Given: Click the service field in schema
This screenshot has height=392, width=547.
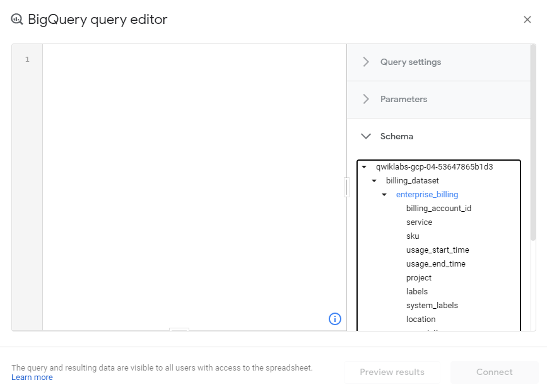Looking at the screenshot, I should (x=419, y=222).
